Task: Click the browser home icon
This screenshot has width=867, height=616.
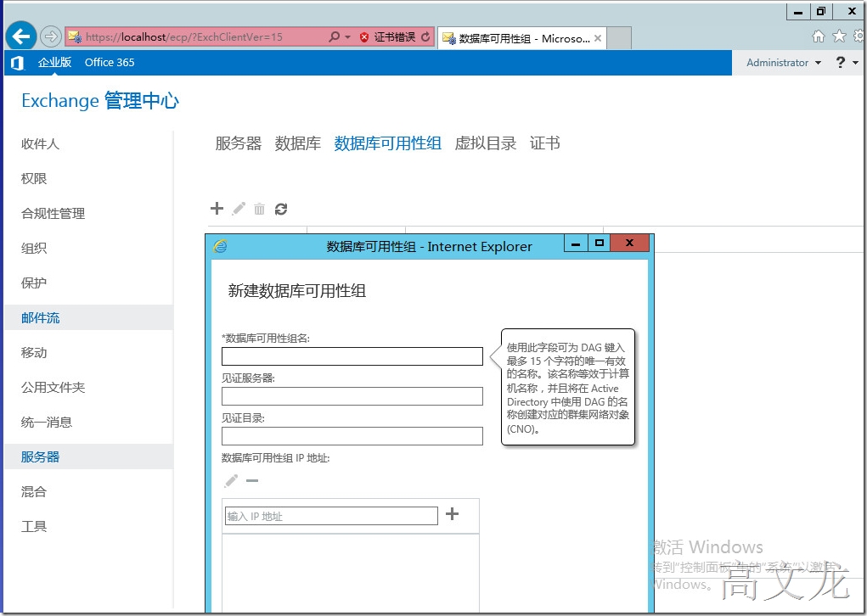Action: pyautogui.click(x=819, y=36)
